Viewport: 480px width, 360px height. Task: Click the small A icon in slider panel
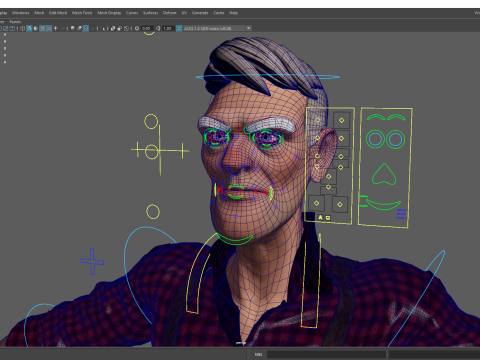coord(320,218)
